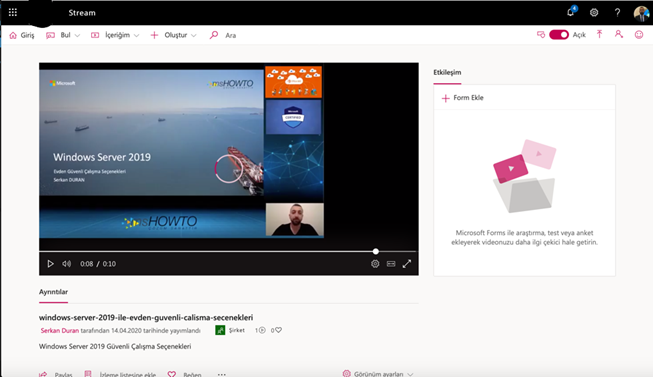Expand the İçeriğim dropdown
Screen dimensions: 653x377
115,35
